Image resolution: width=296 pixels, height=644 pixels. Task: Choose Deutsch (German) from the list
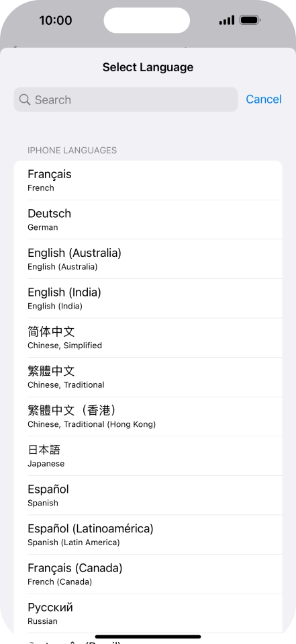pos(148,220)
